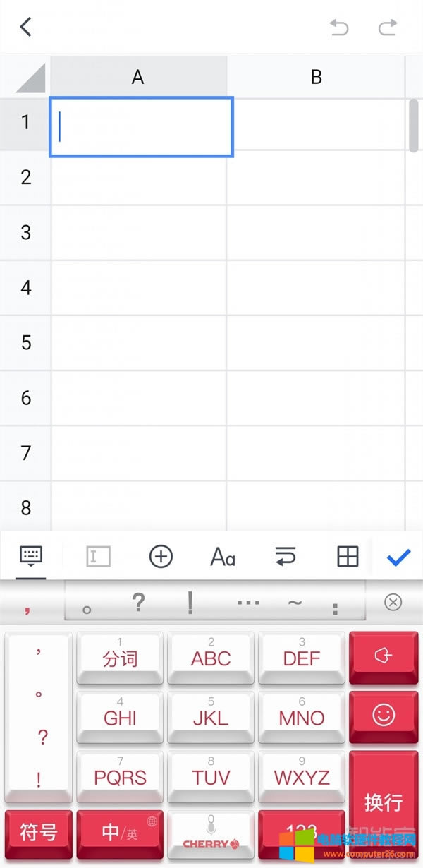Click cell A1 input field
Image resolution: width=423 pixels, height=868 pixels.
(x=141, y=127)
